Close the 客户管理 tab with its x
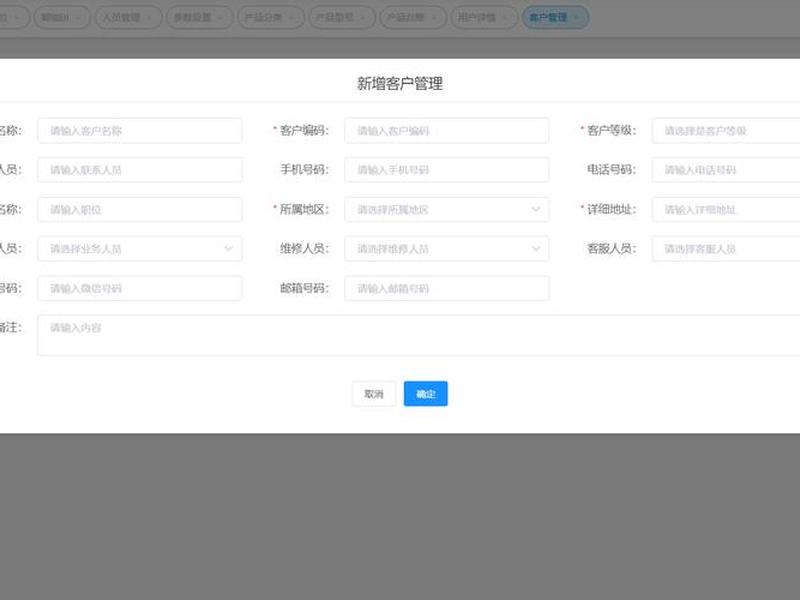Viewport: 800px width, 600px height. point(576,18)
